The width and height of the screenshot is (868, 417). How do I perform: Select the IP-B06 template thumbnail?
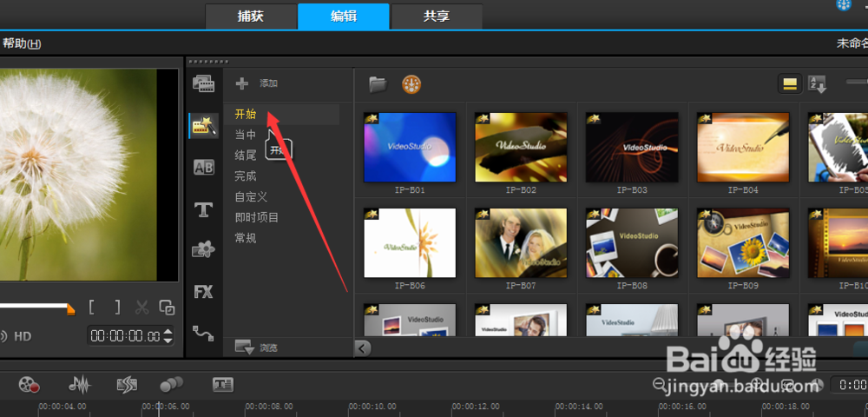pyautogui.click(x=410, y=243)
